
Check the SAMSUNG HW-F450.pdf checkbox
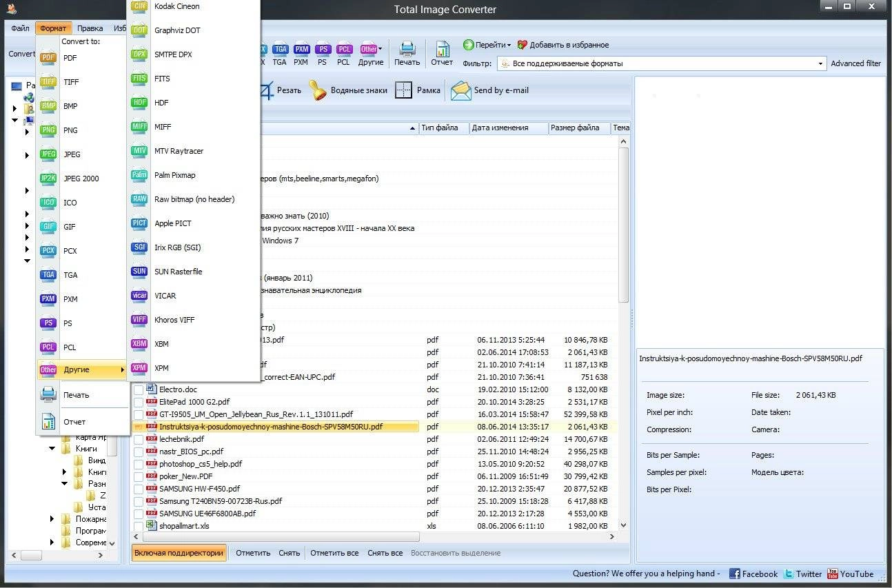pyautogui.click(x=139, y=489)
